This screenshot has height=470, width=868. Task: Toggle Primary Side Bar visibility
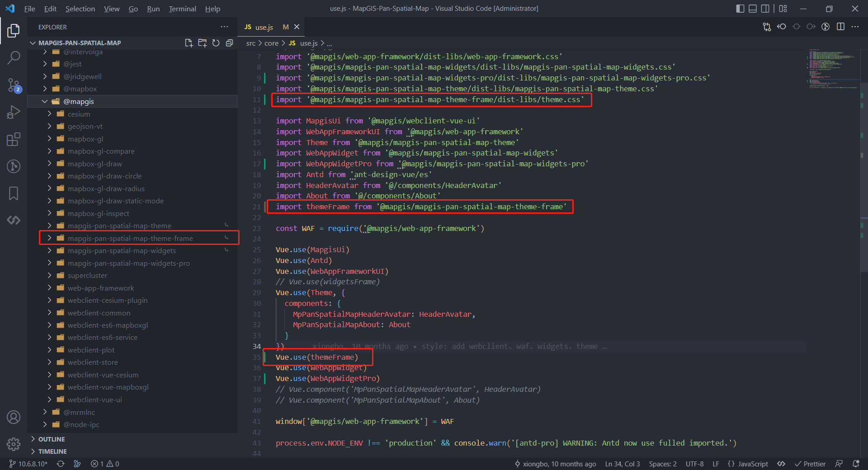coord(740,9)
